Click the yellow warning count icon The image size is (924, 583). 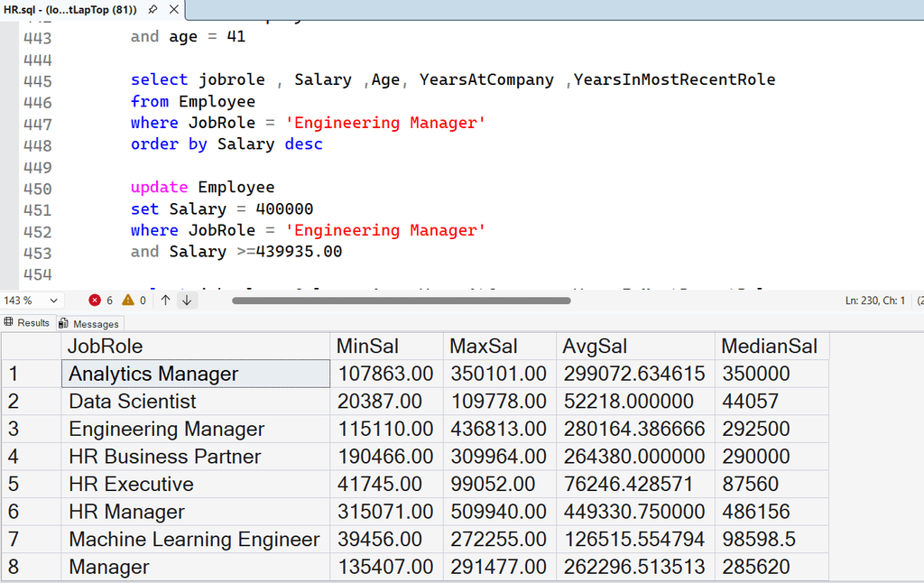coord(127,300)
